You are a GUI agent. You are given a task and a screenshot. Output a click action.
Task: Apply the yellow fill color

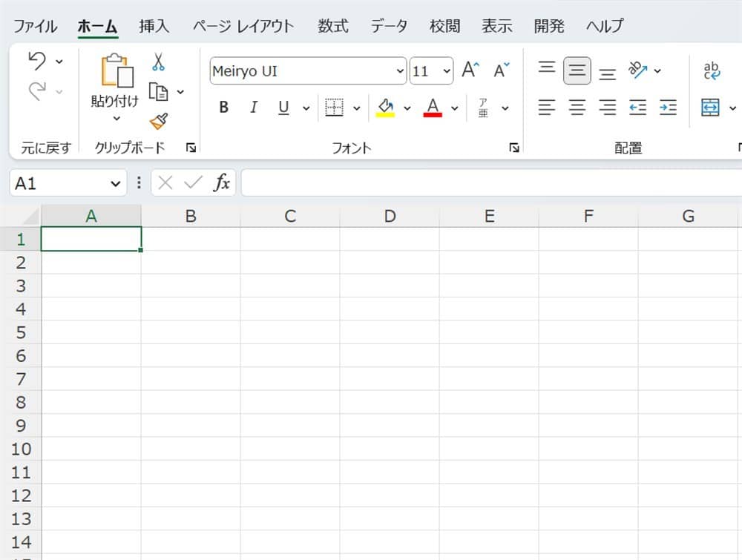click(x=385, y=108)
